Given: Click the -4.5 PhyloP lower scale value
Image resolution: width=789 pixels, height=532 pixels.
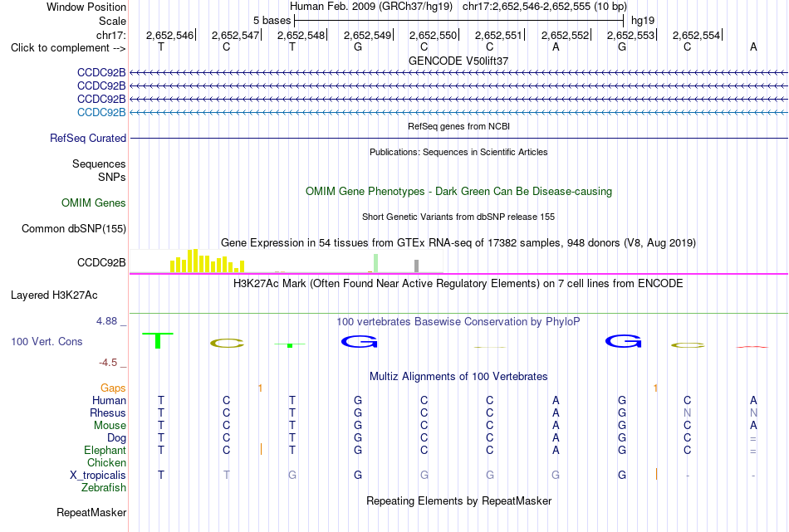Looking at the screenshot, I should coord(108,363).
